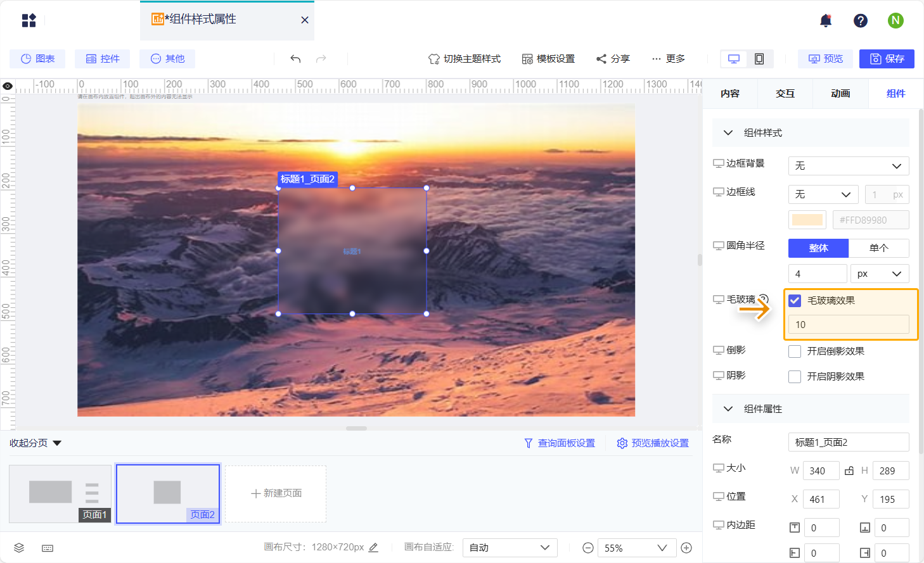
Task: Open the border line color swatch
Action: (x=807, y=220)
